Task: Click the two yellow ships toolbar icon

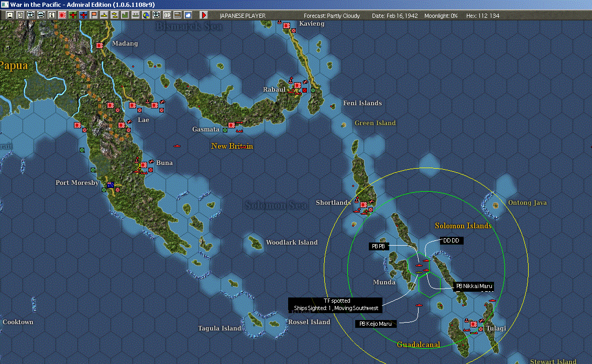Action: 114,15
